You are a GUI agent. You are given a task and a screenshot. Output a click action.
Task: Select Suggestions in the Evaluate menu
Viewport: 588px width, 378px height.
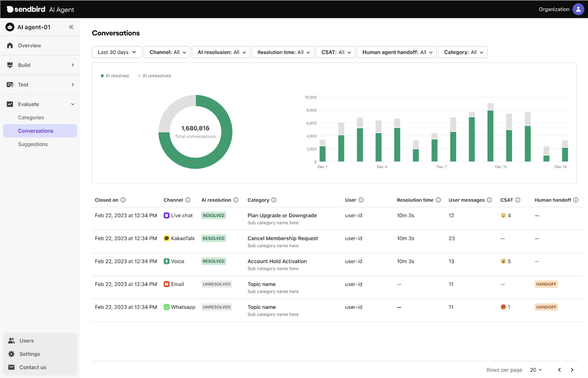[33, 144]
